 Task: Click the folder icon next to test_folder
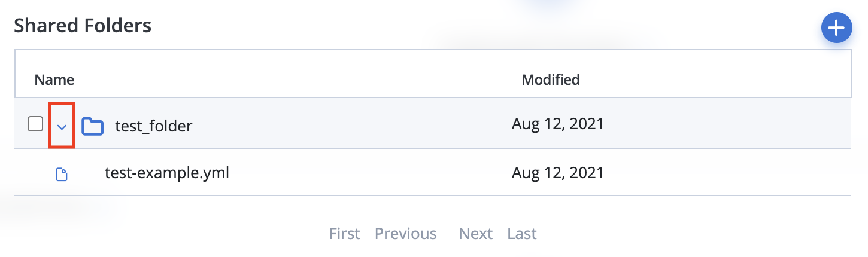tap(93, 126)
